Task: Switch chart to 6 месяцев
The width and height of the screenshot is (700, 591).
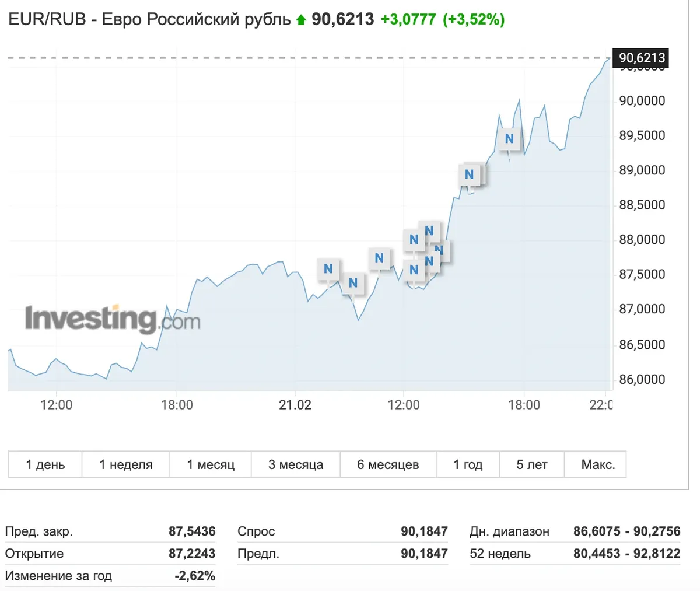Action: pyautogui.click(x=388, y=464)
